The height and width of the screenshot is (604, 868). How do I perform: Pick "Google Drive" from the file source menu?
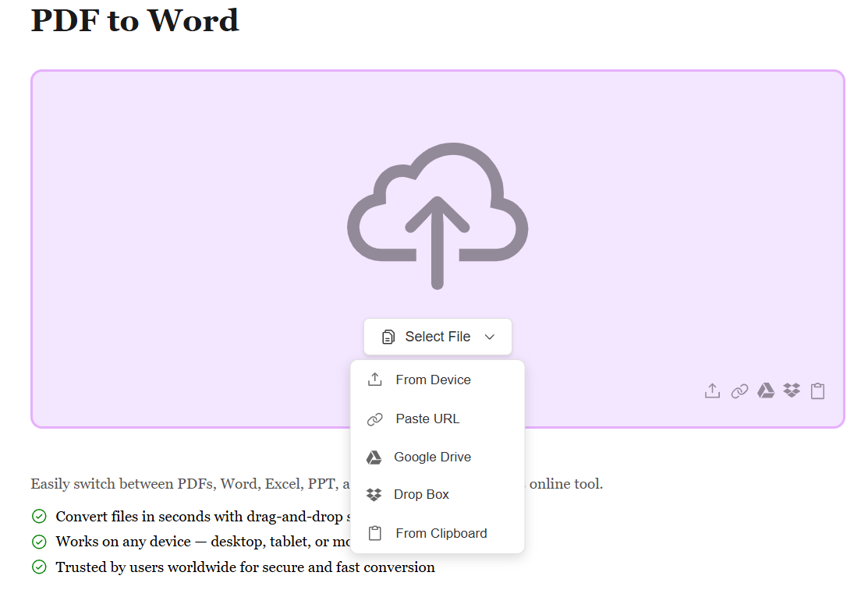[x=432, y=457]
